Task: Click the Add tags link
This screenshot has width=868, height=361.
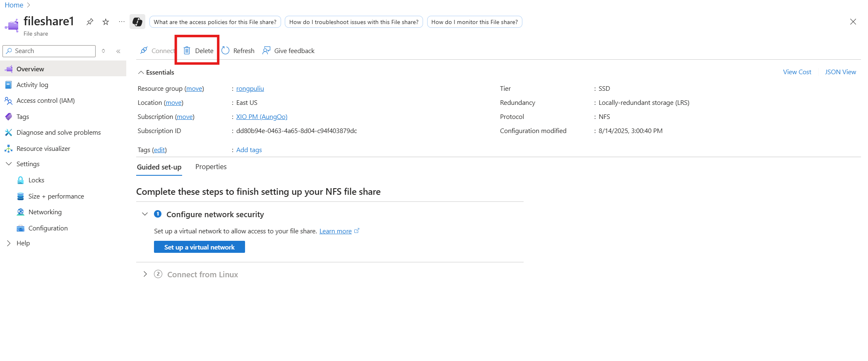Action: pyautogui.click(x=249, y=150)
